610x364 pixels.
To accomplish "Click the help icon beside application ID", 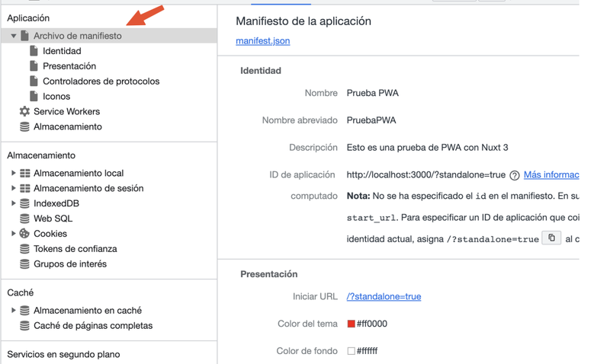I will click(x=515, y=175).
